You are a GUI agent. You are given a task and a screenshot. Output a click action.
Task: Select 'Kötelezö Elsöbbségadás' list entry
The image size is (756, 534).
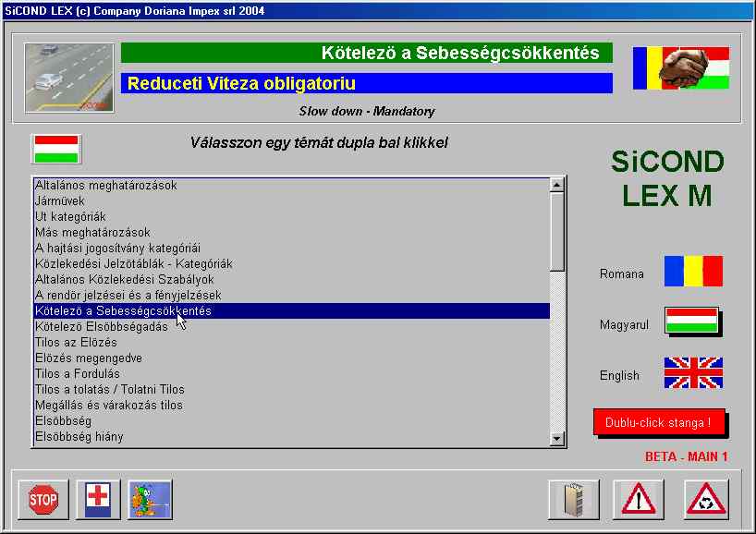tap(292, 327)
